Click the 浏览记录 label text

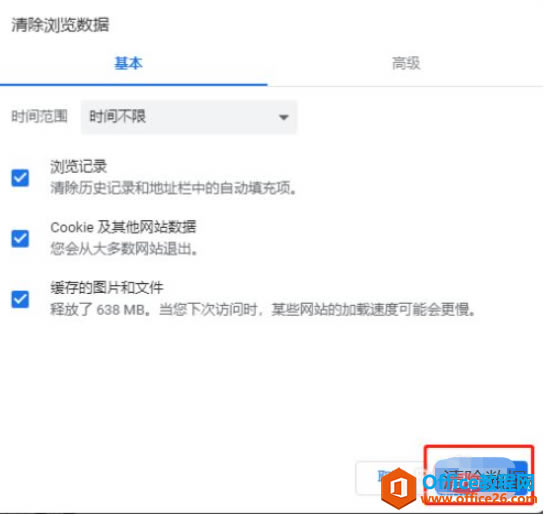[x=78, y=167]
